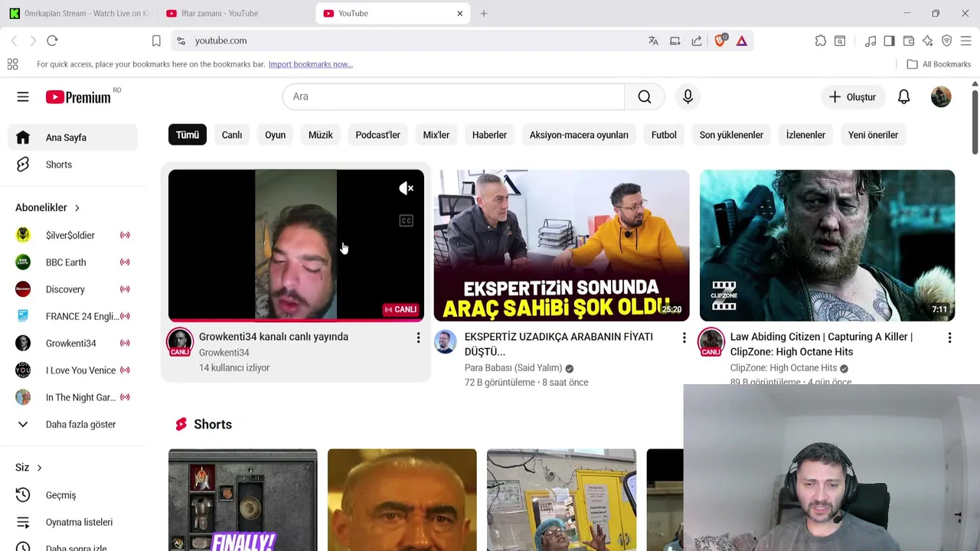This screenshot has width=980, height=551.
Task: Open Shorts in the sidebar
Action: coord(73,165)
